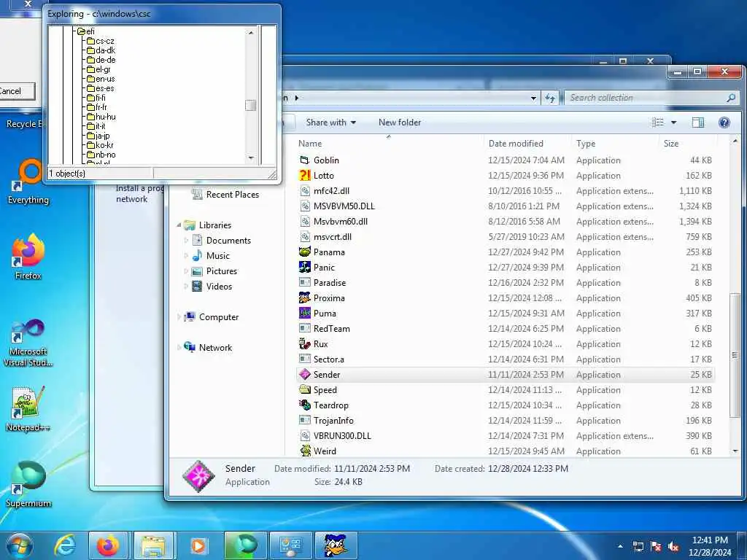Open the Notepad++ desktop shortcut
Viewport: 747px width, 560px height.
(28, 408)
